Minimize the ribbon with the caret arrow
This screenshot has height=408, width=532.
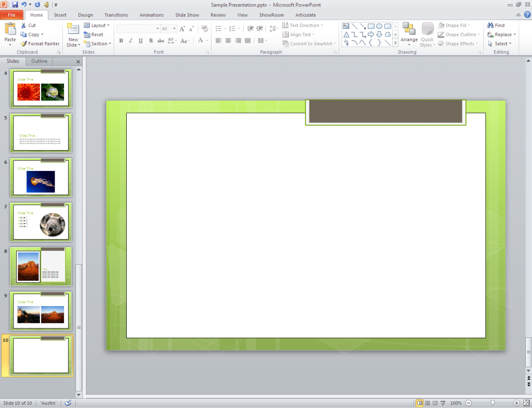pyautogui.click(x=518, y=15)
